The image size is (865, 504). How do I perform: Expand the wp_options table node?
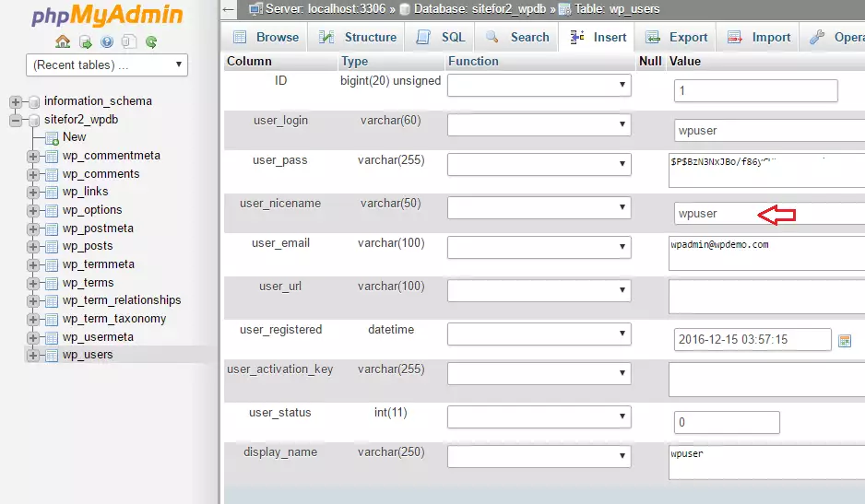pos(33,211)
